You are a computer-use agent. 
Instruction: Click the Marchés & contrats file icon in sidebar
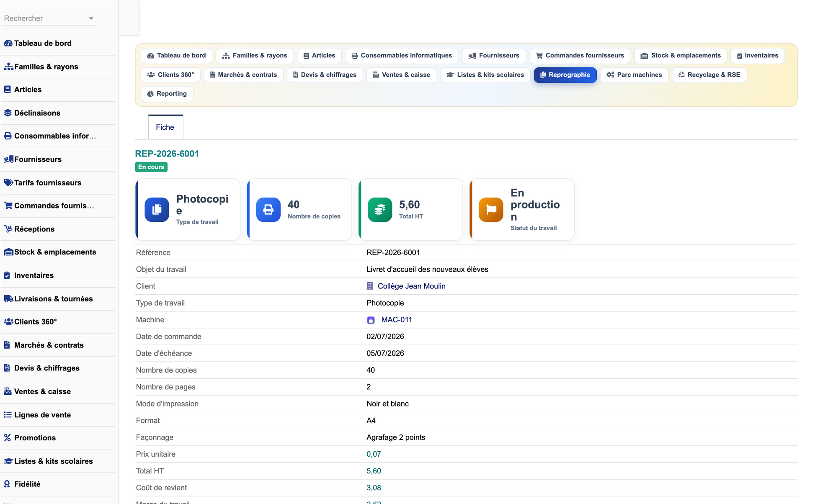pyautogui.click(x=7, y=345)
